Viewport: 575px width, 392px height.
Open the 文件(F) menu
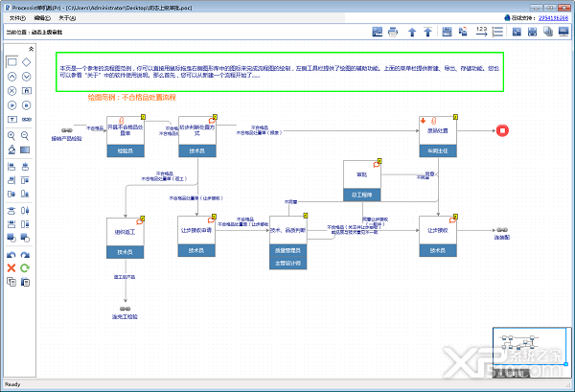point(17,18)
